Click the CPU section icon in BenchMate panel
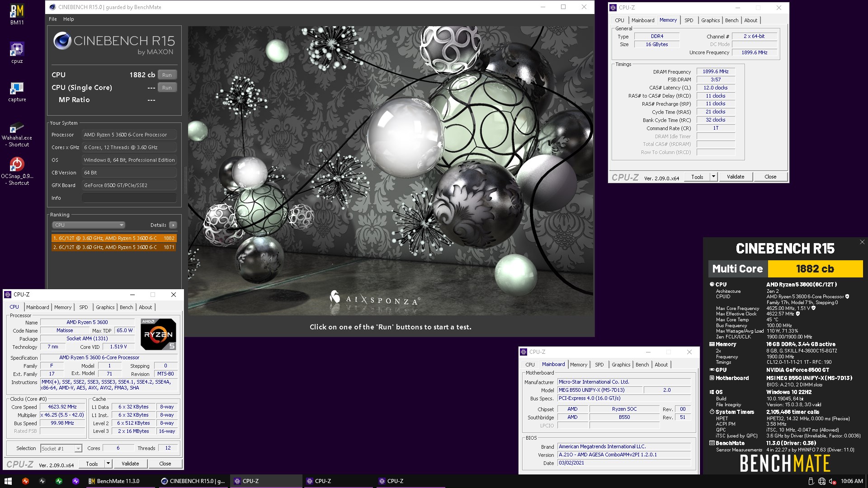 [x=712, y=285]
